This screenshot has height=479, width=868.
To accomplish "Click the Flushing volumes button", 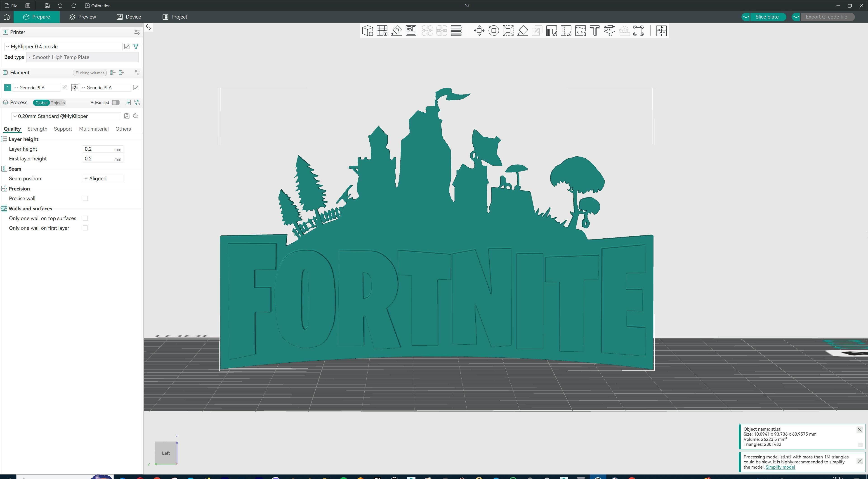I will pyautogui.click(x=90, y=73).
